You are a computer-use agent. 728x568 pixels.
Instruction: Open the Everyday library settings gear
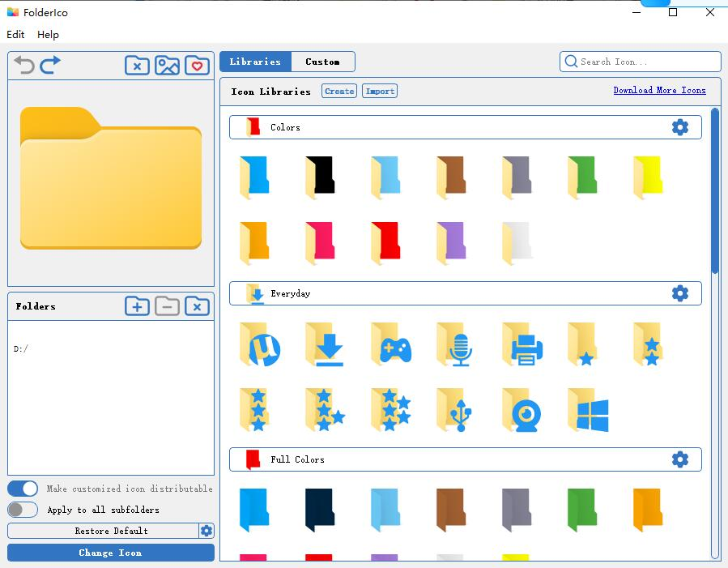680,293
